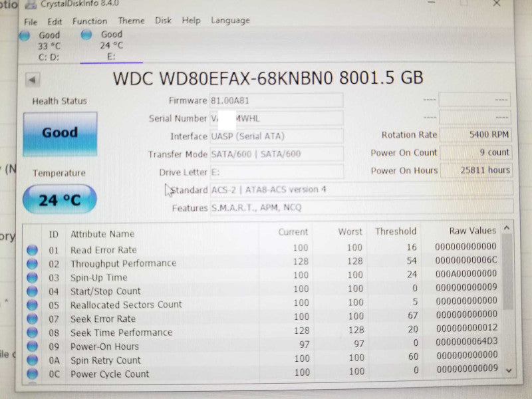Click status icon for Throughput Performance
Screen dimensions: 532x399
pyautogui.click(x=32, y=263)
